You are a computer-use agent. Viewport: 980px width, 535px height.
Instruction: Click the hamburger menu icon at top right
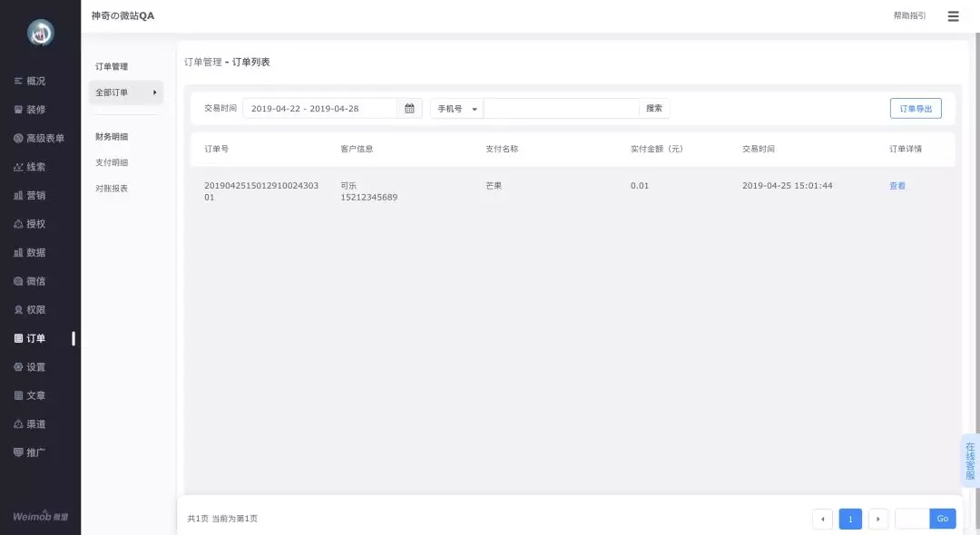(953, 16)
